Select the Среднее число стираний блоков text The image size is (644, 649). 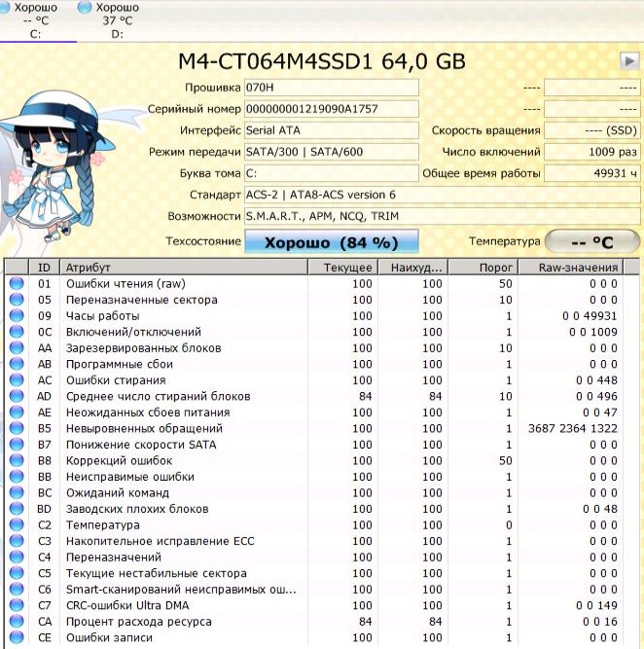click(159, 397)
